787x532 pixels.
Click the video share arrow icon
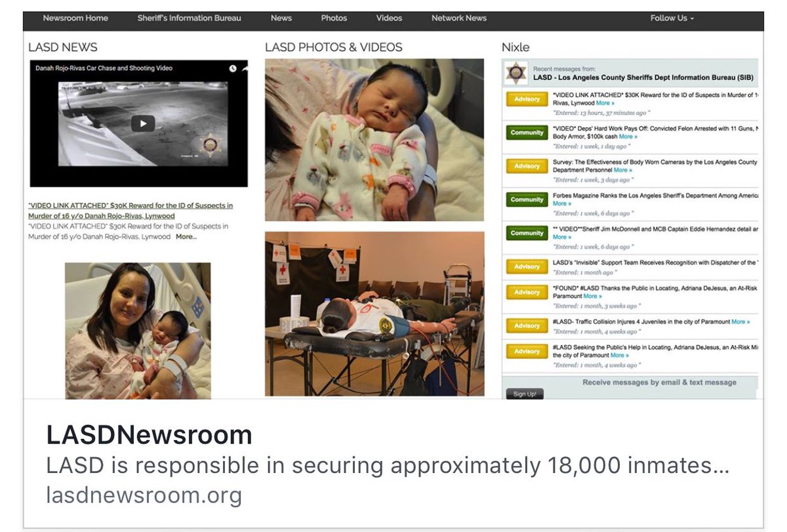(x=245, y=68)
